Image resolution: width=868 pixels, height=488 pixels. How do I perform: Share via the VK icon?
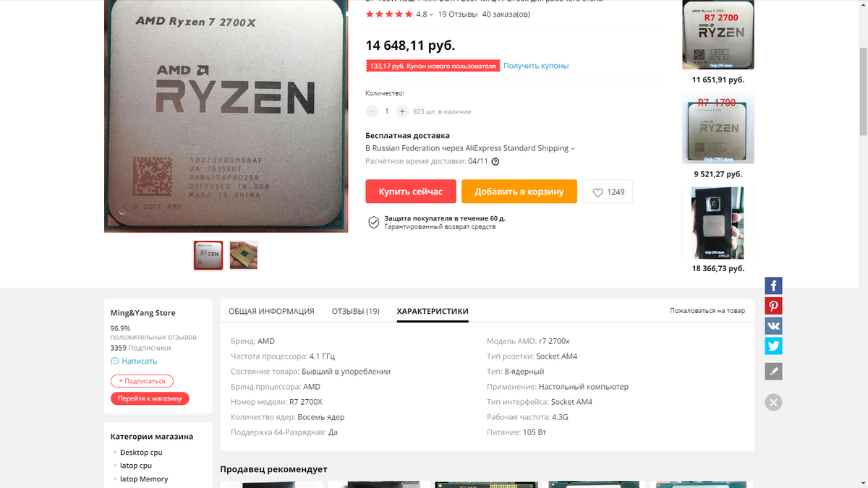(773, 325)
